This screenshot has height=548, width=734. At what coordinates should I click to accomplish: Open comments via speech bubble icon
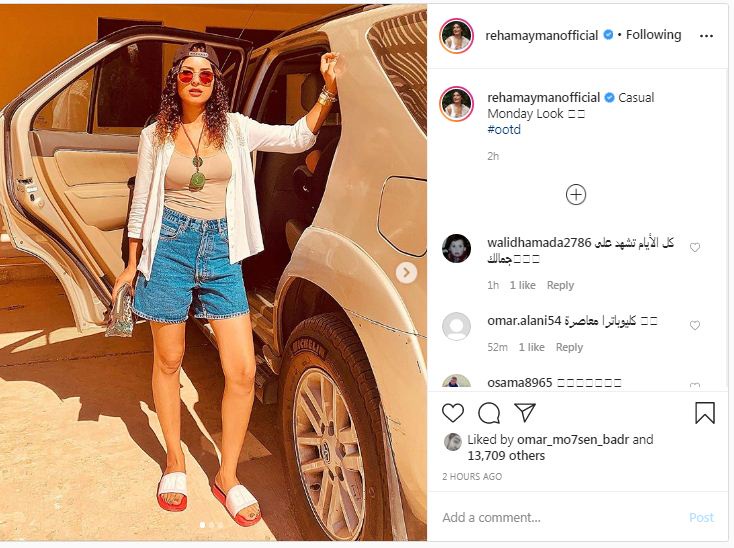(489, 413)
